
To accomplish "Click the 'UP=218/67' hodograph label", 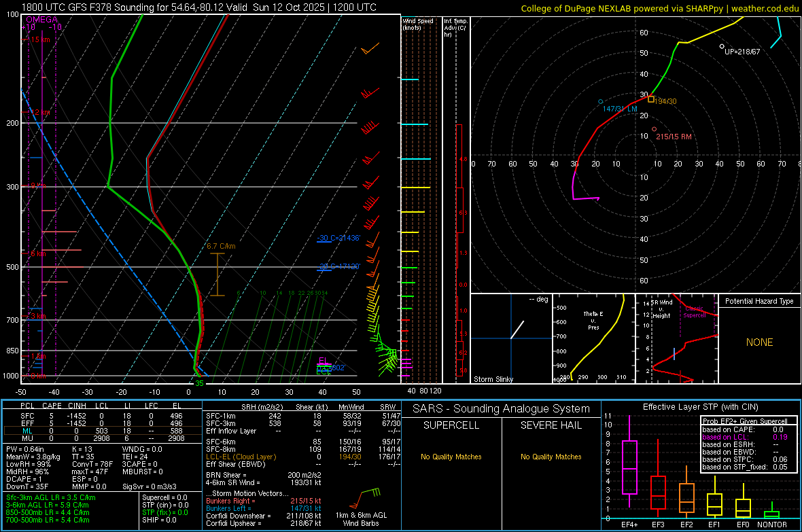I will tap(742, 52).
